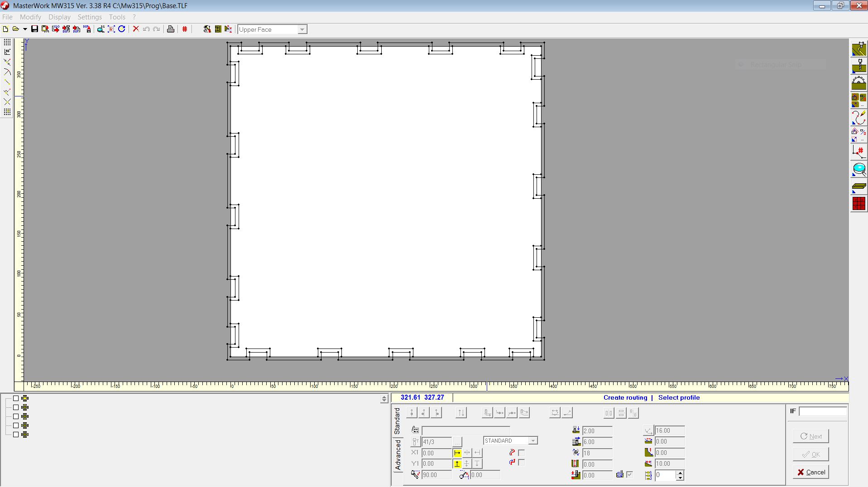868x487 pixels.
Task: Select the drilling tool icon
Action: coord(859,66)
